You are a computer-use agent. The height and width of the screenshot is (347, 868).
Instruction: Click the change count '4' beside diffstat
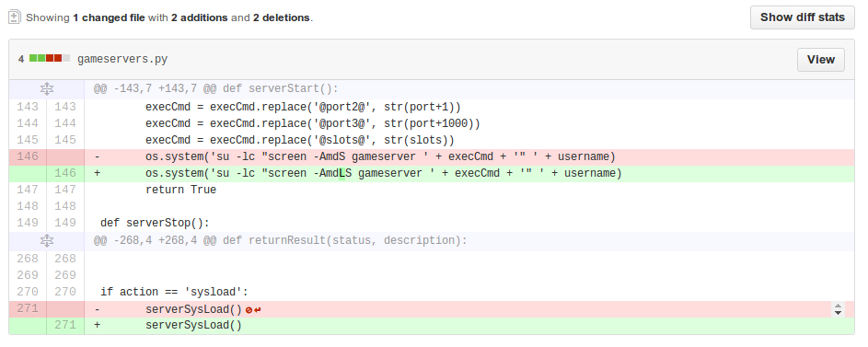[21, 59]
